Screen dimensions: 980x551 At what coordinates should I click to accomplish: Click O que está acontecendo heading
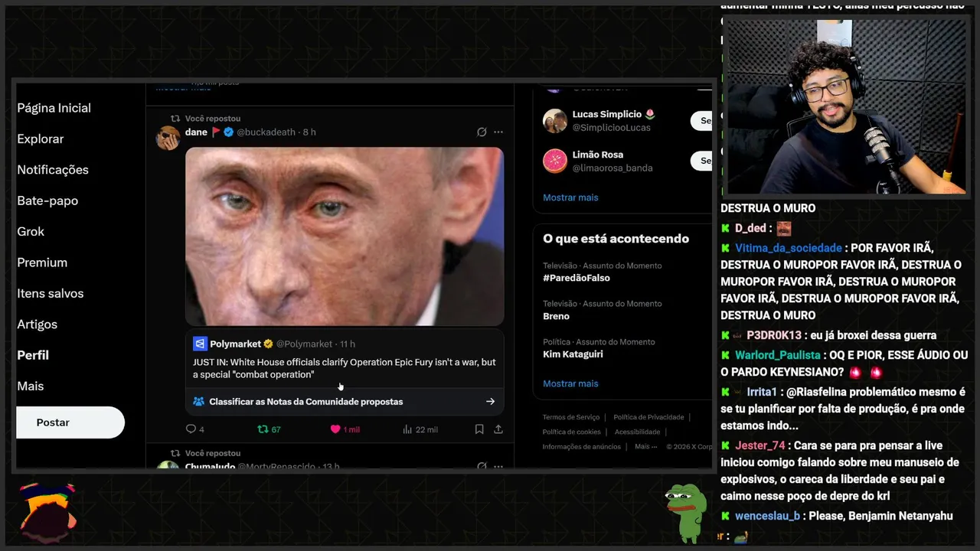[616, 239]
